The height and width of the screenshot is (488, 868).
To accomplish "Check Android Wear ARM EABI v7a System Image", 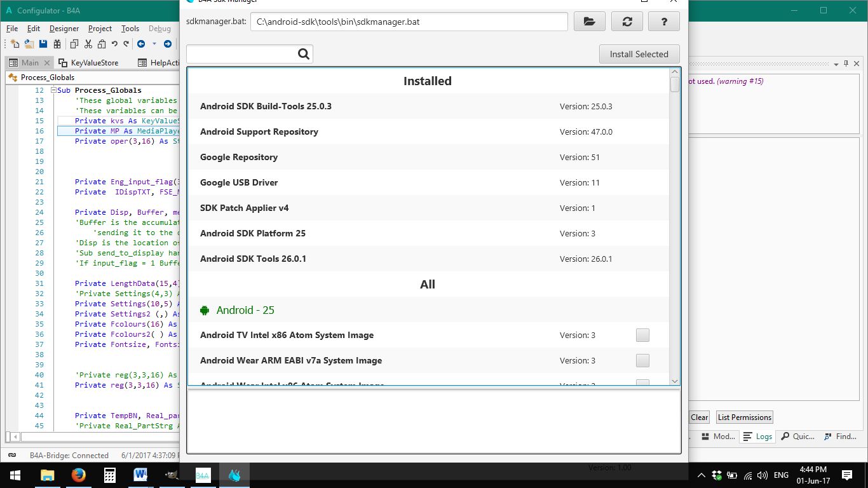I will [642, 360].
